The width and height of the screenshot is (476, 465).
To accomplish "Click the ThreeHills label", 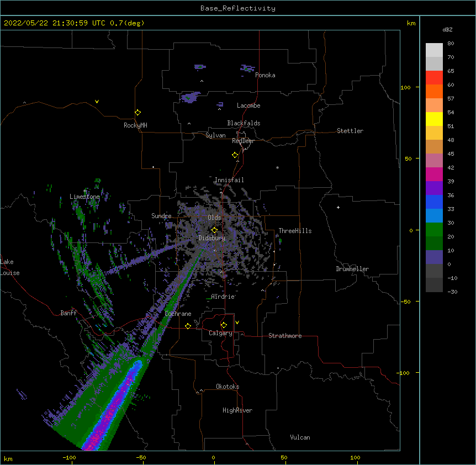I will [295, 231].
